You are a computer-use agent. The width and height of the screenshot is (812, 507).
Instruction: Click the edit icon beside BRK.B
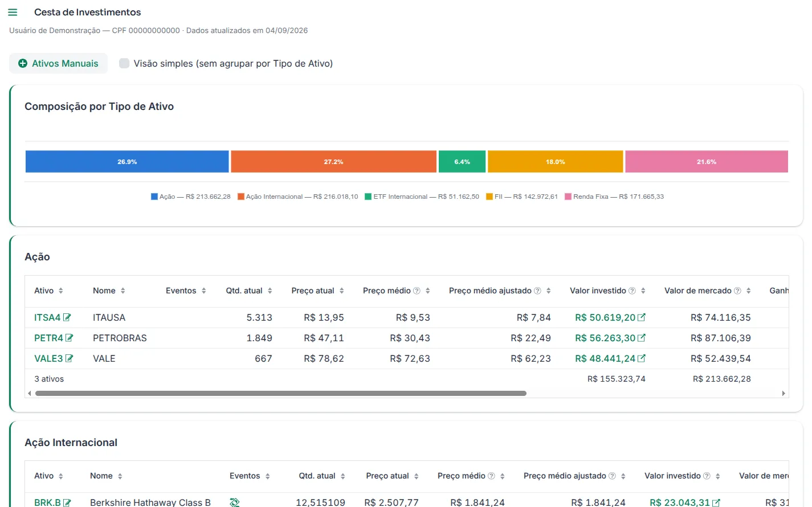(67, 502)
